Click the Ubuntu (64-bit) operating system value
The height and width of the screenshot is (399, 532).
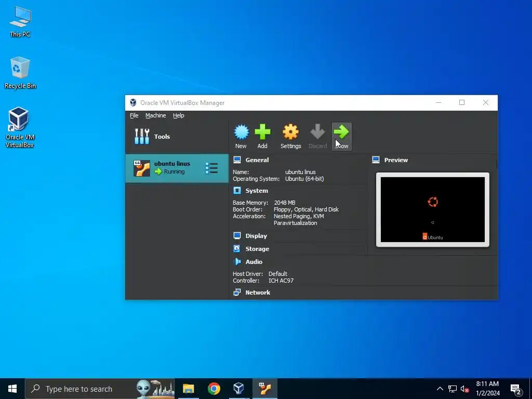coord(304,179)
